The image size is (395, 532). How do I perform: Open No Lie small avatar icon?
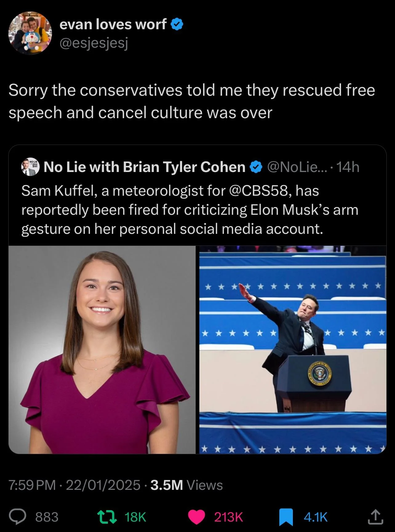30,167
